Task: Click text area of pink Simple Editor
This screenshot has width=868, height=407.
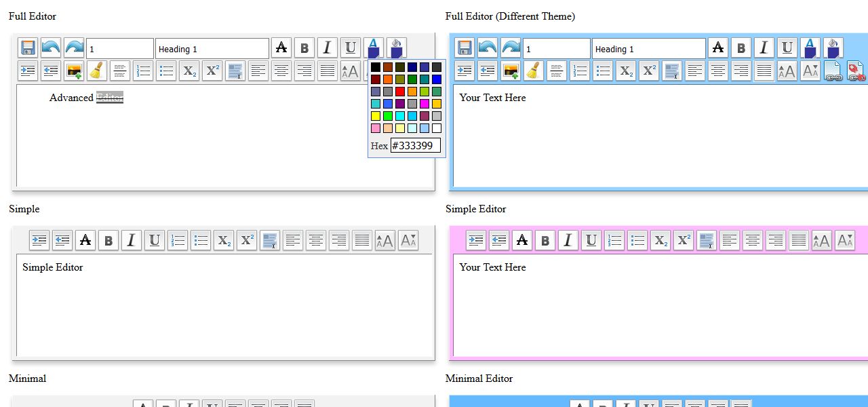Action: click(660, 305)
